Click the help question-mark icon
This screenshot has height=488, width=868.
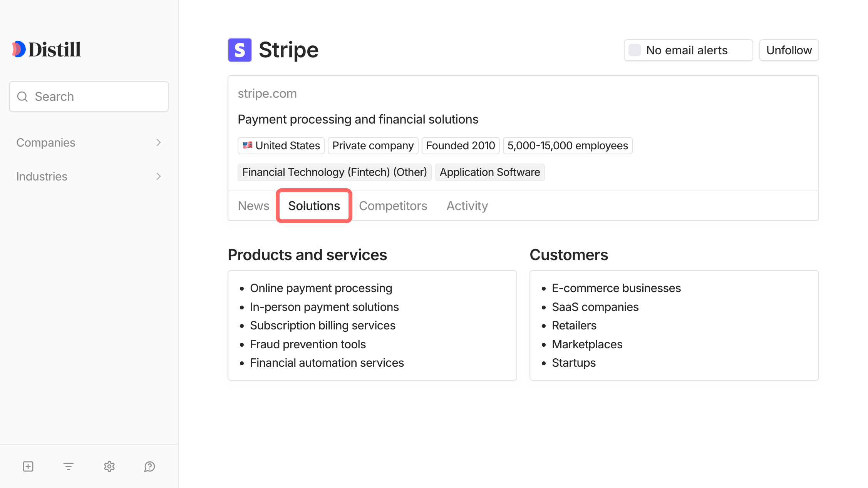(149, 466)
